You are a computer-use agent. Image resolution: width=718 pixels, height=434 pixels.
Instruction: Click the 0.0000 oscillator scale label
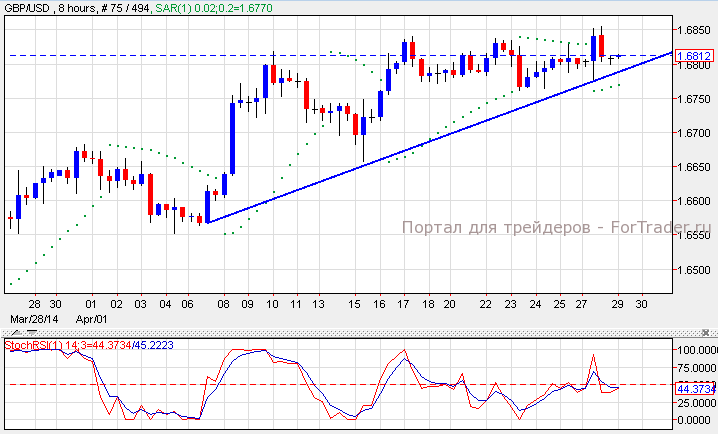coord(696,420)
